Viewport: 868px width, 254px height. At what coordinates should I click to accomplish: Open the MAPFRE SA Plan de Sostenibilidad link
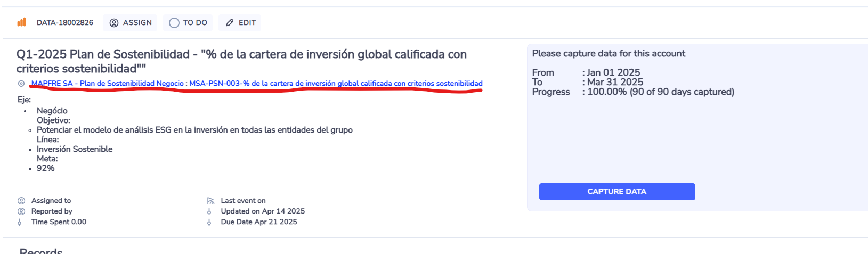coord(256,84)
